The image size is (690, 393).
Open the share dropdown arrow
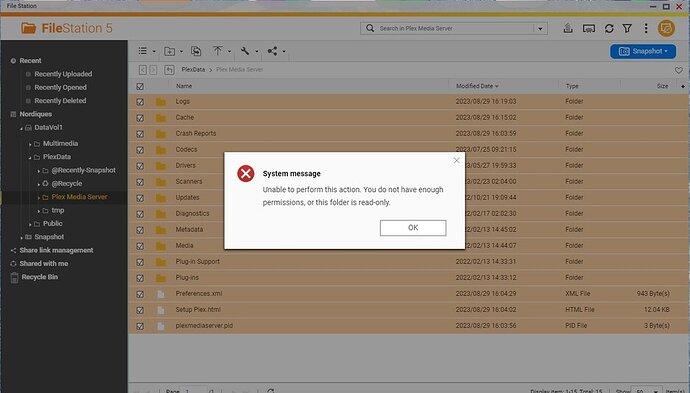click(x=284, y=51)
